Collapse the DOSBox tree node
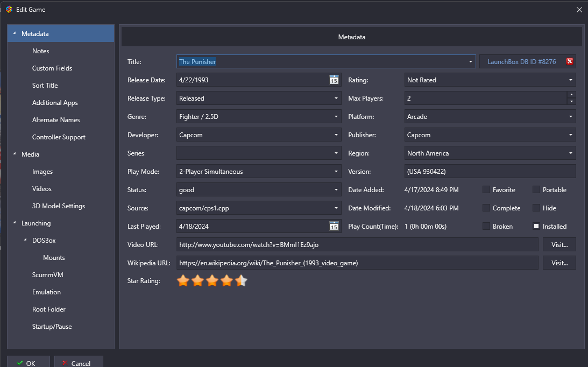The image size is (588, 367). pos(25,240)
